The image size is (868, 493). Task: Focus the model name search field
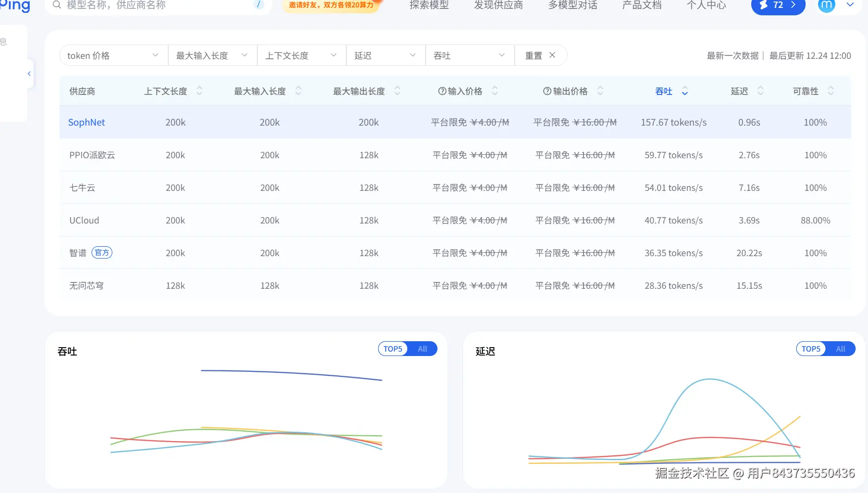pyautogui.click(x=158, y=5)
